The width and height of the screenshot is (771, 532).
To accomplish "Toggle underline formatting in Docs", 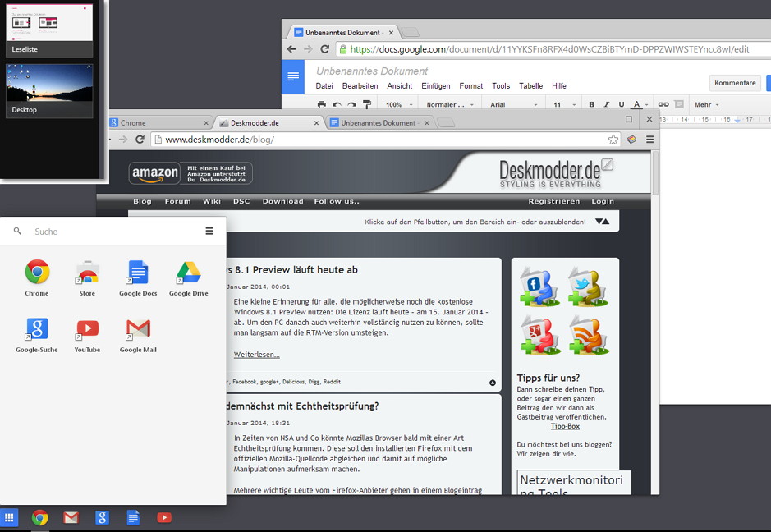I will [x=622, y=104].
